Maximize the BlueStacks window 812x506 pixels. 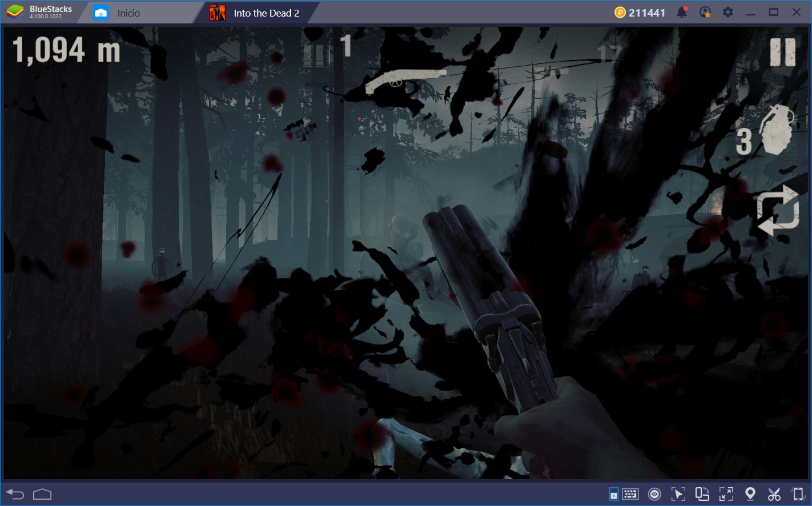pyautogui.click(x=774, y=13)
